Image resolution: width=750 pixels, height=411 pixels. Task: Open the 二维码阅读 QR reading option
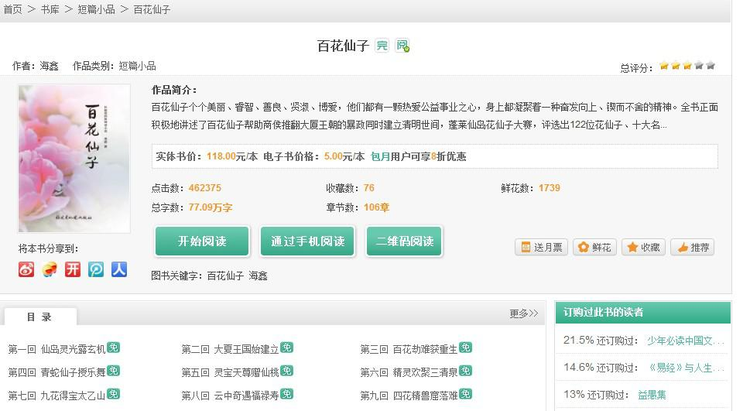(x=404, y=241)
